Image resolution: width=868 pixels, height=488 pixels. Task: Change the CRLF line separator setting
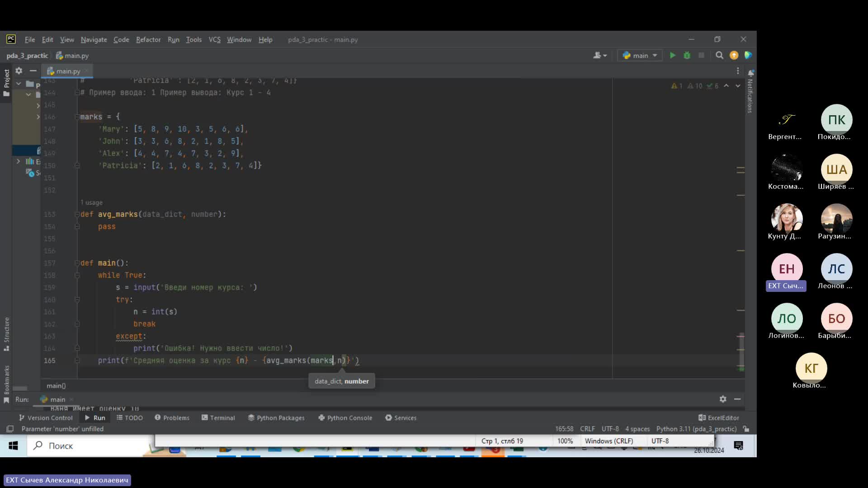587,429
